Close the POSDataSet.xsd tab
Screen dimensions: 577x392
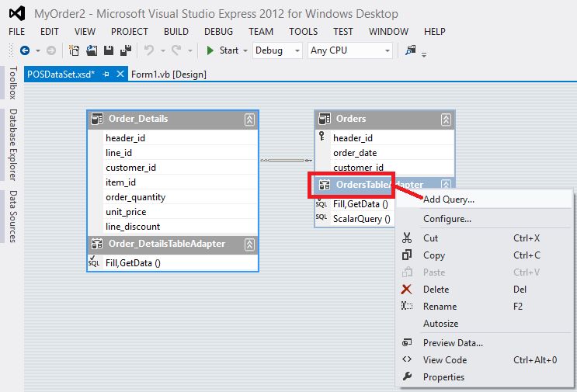pyautogui.click(x=120, y=74)
